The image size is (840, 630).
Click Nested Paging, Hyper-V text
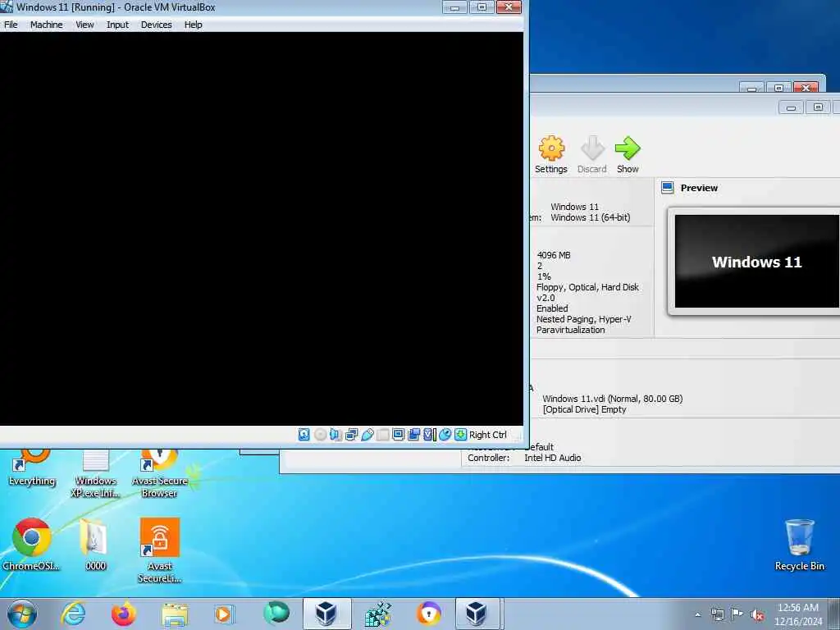[x=583, y=319]
